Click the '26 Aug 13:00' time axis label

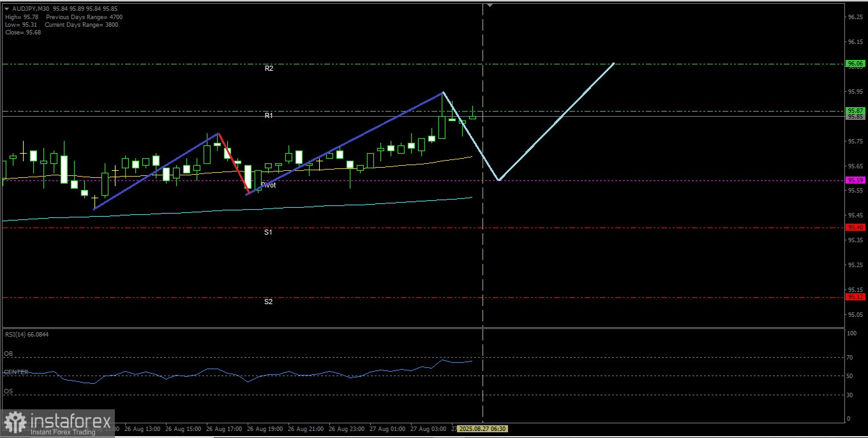pos(143,429)
